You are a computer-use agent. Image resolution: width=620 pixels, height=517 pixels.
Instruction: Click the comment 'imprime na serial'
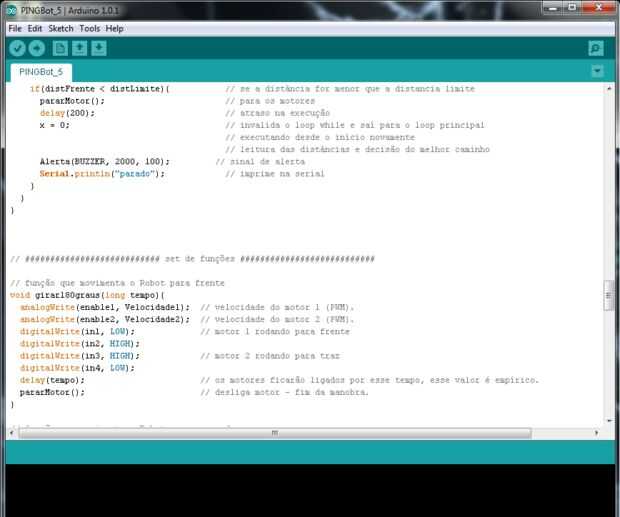pyautogui.click(x=275, y=174)
